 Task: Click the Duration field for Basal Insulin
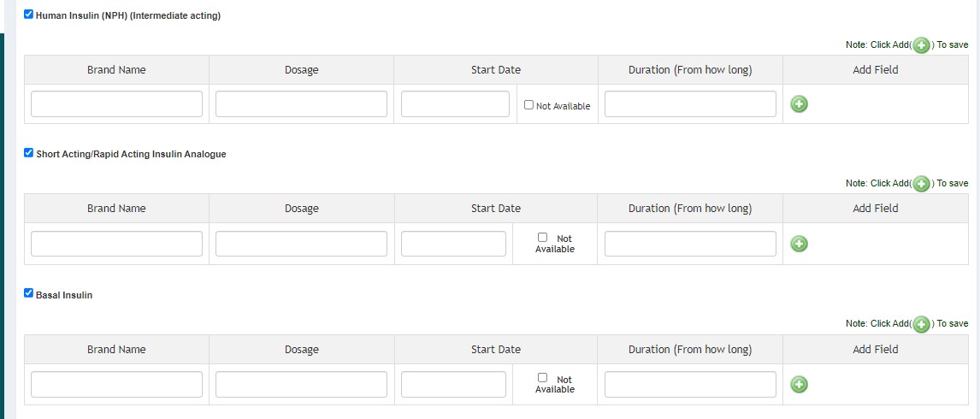pyautogui.click(x=690, y=385)
